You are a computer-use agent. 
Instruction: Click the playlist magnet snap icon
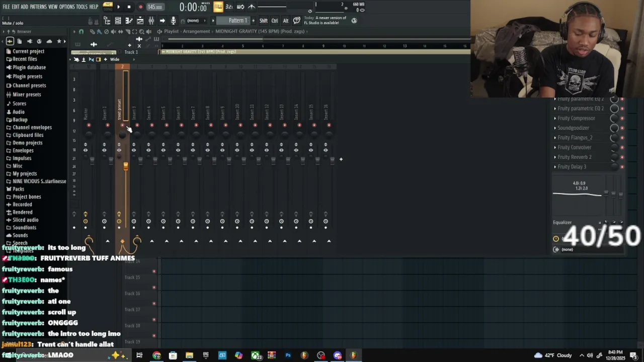[81, 32]
